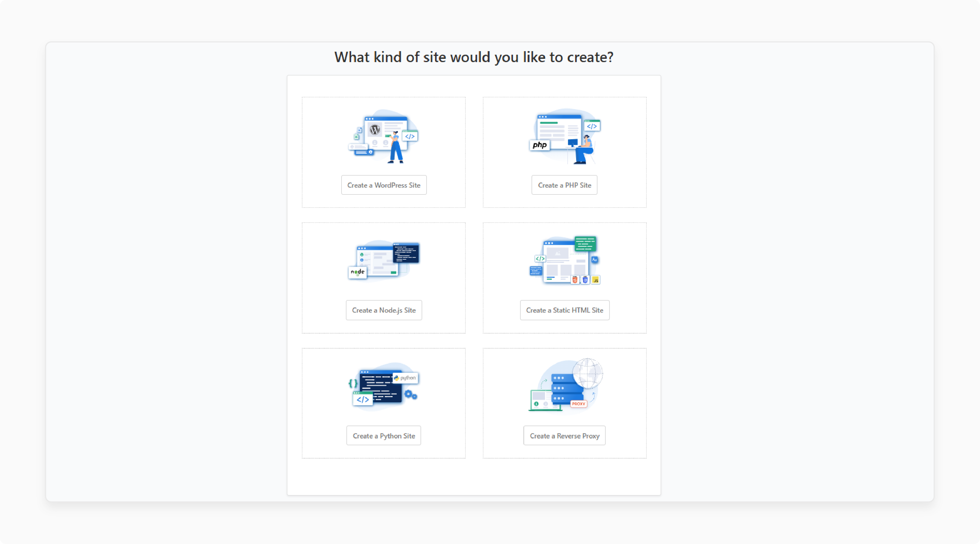The width and height of the screenshot is (980, 544).
Task: Click the PHP site illustration
Action: coord(565,136)
